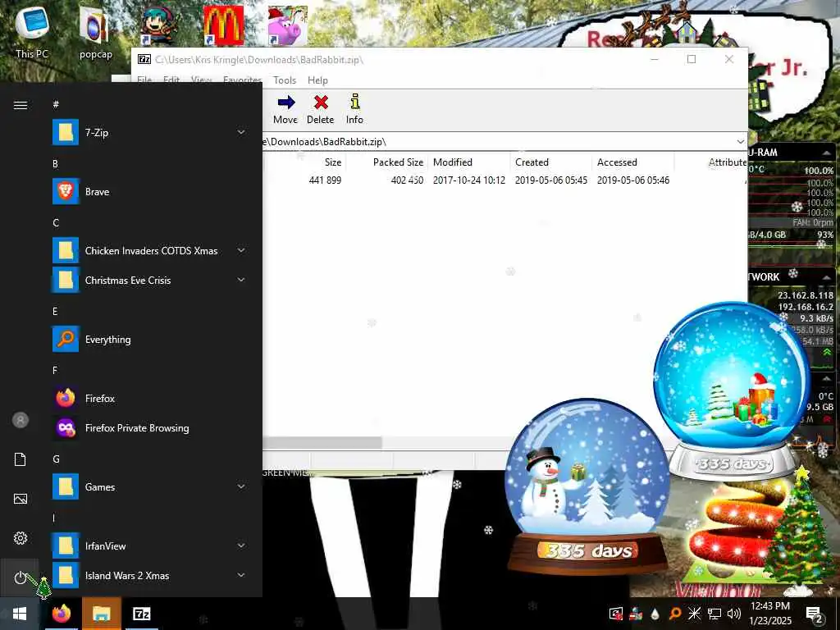Open Documents icon in Start menu sidebar
The height and width of the screenshot is (630, 840).
click(x=21, y=459)
